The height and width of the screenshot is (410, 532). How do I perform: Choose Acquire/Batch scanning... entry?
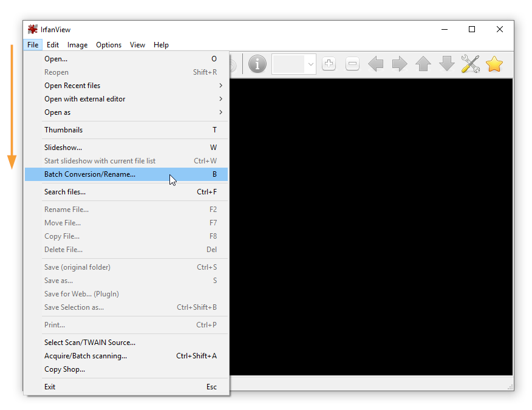click(x=126, y=356)
